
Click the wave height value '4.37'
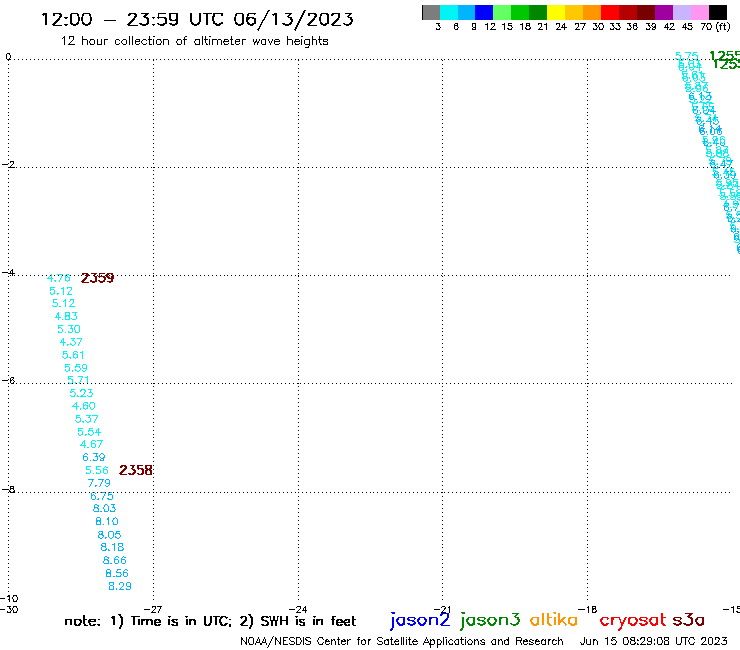[71, 342]
